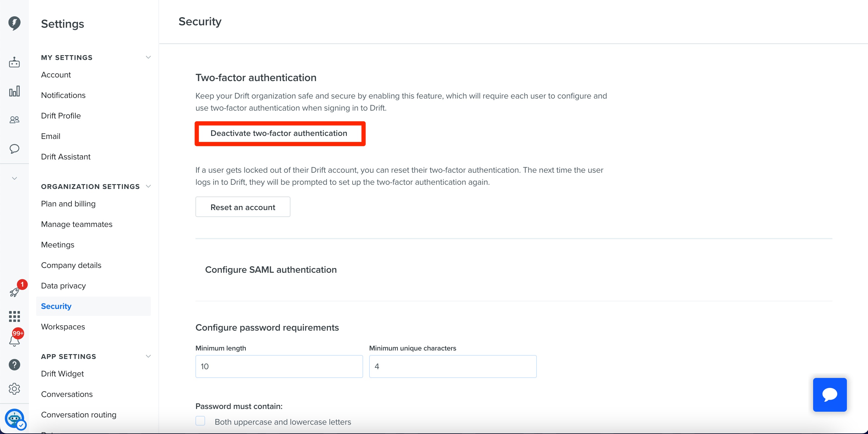868x434 pixels.
Task: Open the settings gear icon
Action: [x=14, y=388]
